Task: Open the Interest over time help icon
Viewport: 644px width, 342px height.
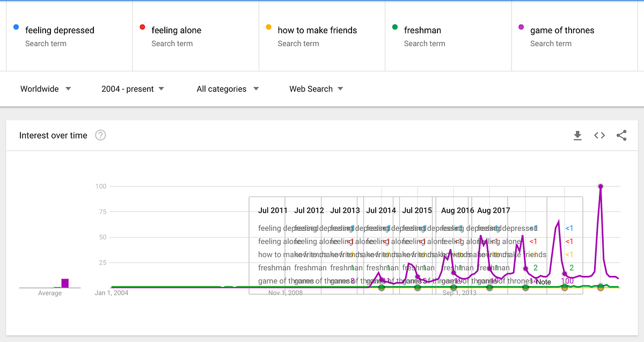Action: (100, 135)
